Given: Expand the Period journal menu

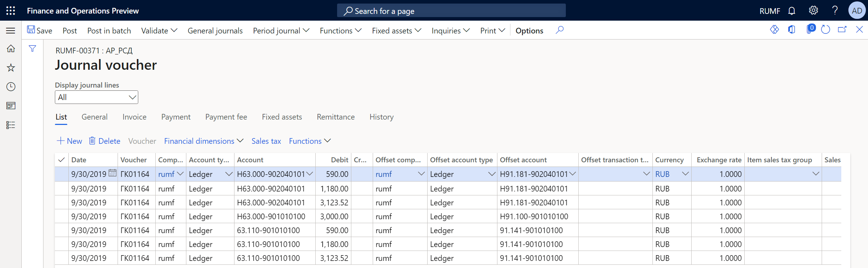Looking at the screenshot, I should pyautogui.click(x=281, y=31).
